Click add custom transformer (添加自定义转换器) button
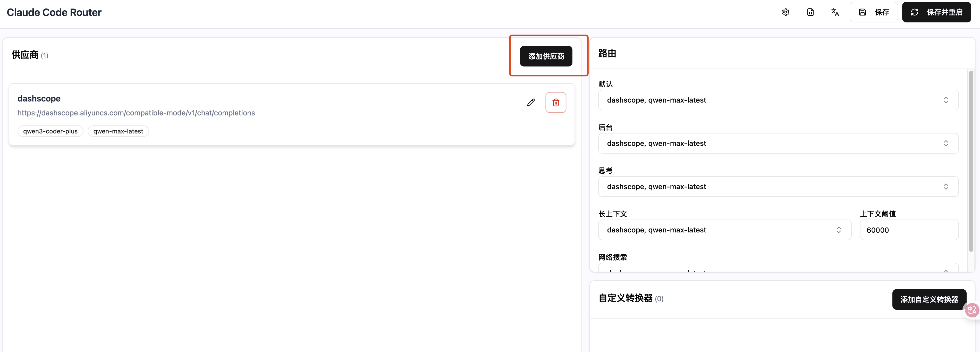980x352 pixels. [929, 299]
